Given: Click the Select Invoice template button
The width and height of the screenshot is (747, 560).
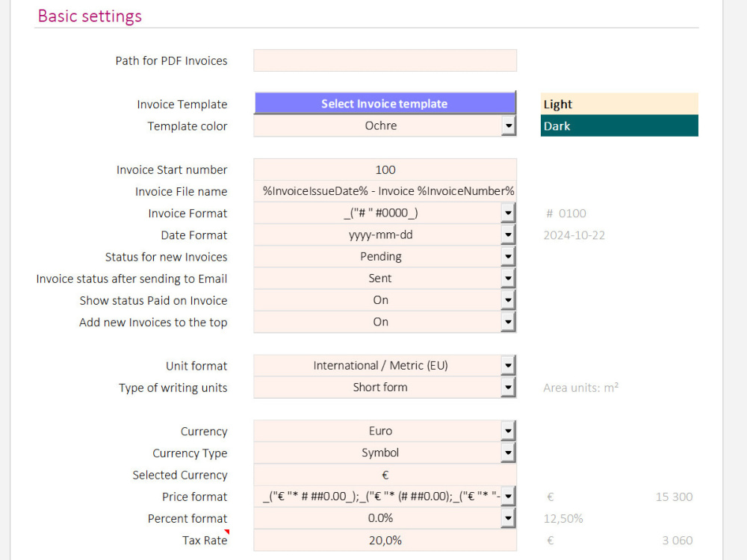Looking at the screenshot, I should coord(385,103).
